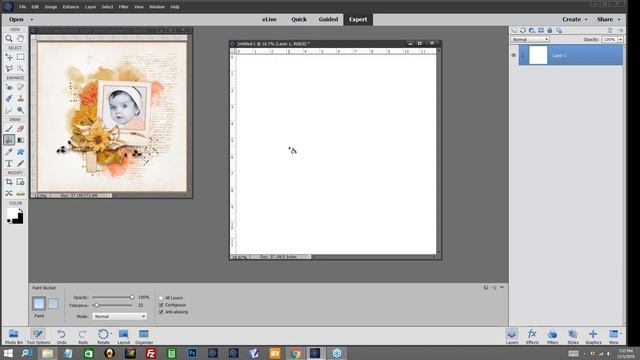The width and height of the screenshot is (640, 360).
Task: Expand the Create dropdown
Action: pyautogui.click(x=574, y=19)
